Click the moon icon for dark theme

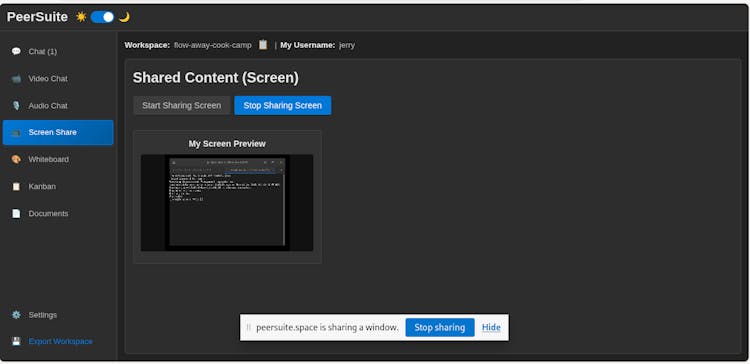124,17
